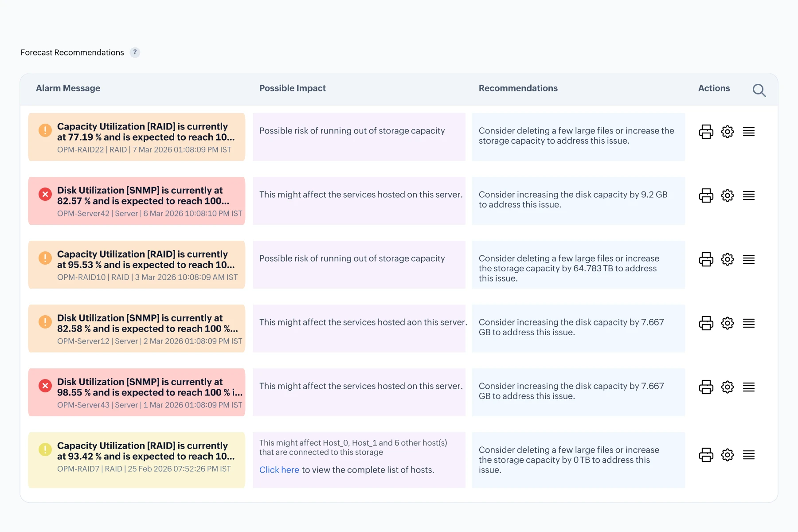
Task: Click critical red icon on OPM-Server42 alarm
Action: [x=45, y=194]
